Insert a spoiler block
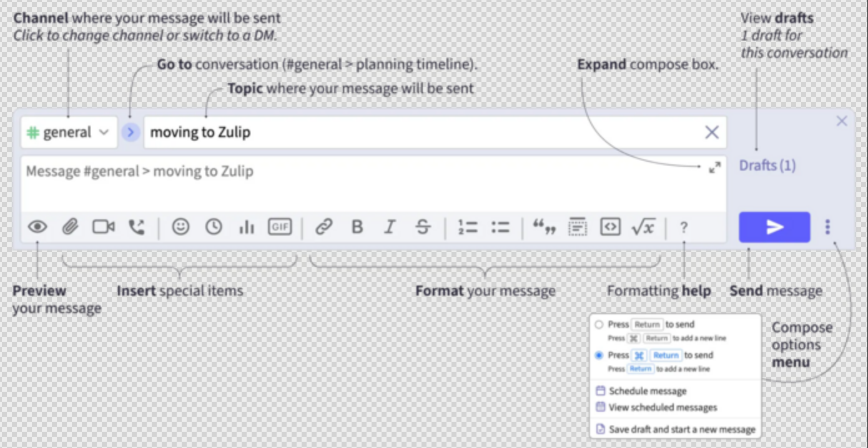 [577, 227]
